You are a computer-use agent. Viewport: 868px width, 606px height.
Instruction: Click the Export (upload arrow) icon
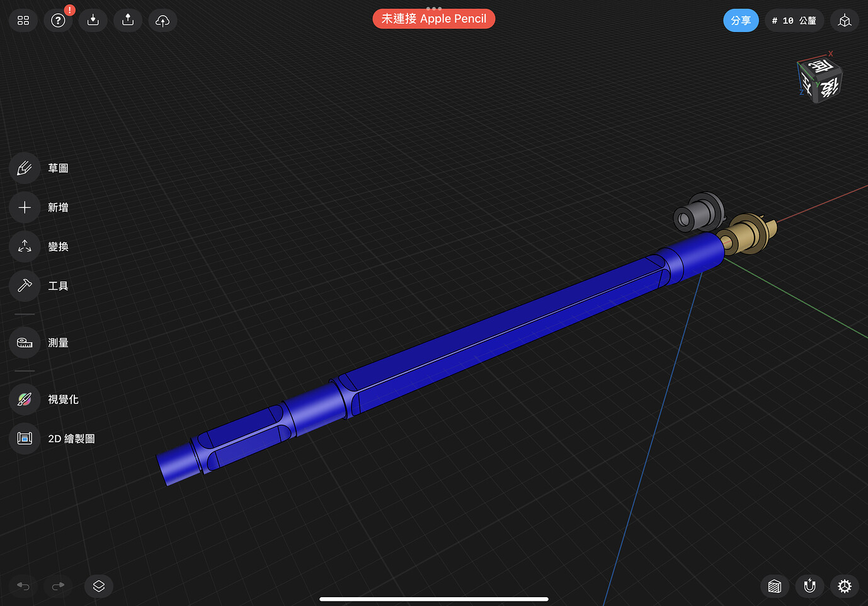[127, 20]
